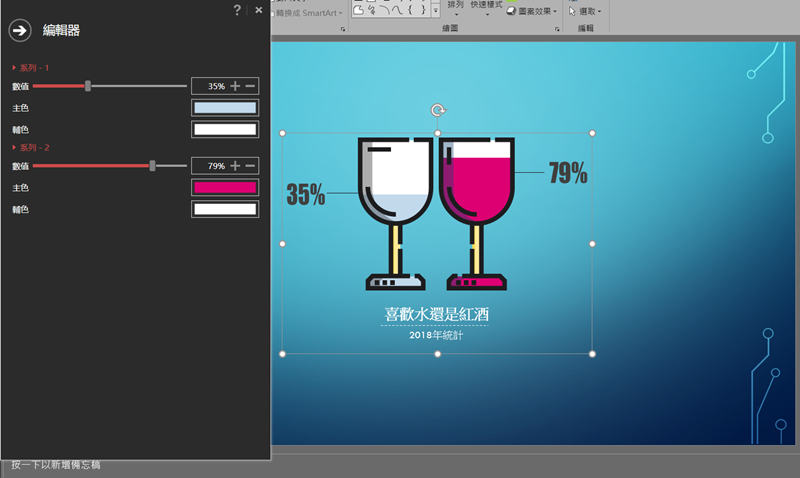800x478 pixels.
Task: Click 轉換成 SmartArt dropdown
Action: tap(308, 13)
